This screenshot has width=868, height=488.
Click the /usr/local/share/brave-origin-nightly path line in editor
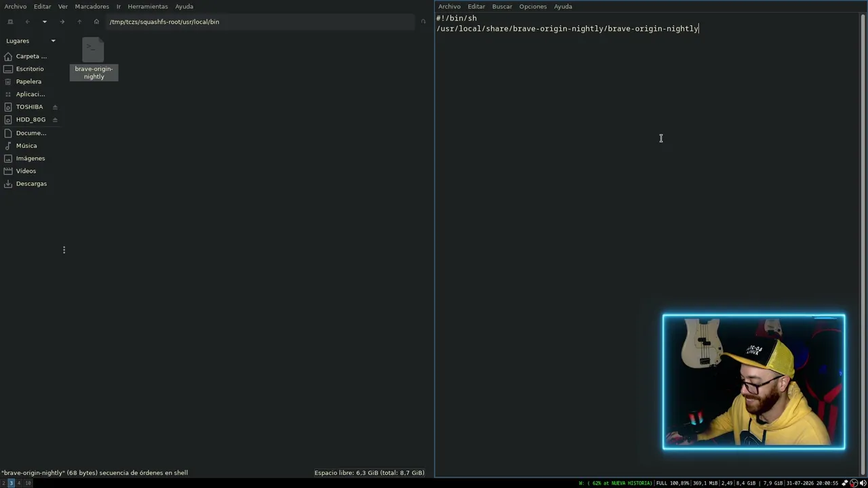coord(568,28)
